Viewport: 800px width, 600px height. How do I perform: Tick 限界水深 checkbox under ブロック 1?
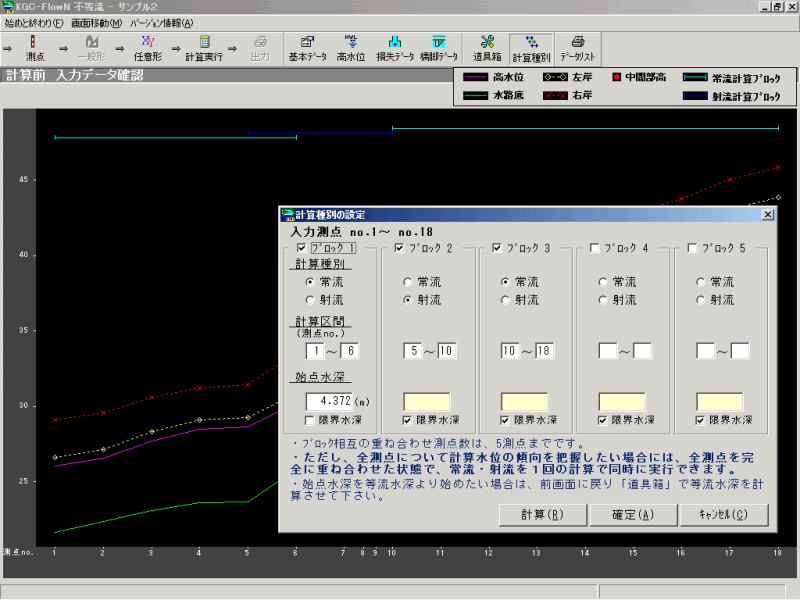(x=312, y=420)
